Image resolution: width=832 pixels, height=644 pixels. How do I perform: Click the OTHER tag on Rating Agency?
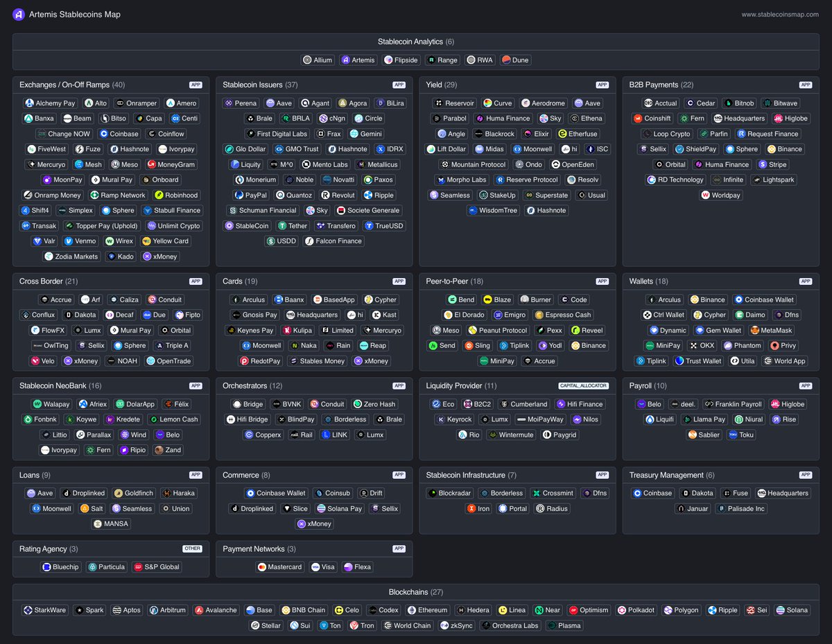192,548
